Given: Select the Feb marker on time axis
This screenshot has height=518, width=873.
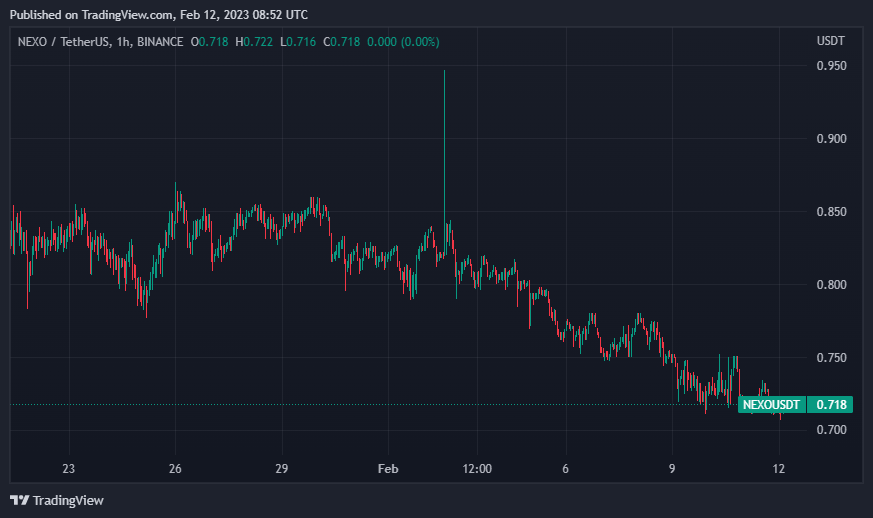Looking at the screenshot, I should [388, 469].
